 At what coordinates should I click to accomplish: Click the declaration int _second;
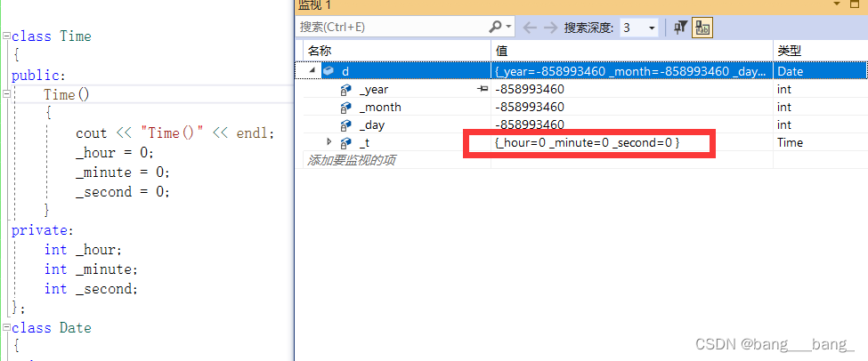click(x=91, y=289)
